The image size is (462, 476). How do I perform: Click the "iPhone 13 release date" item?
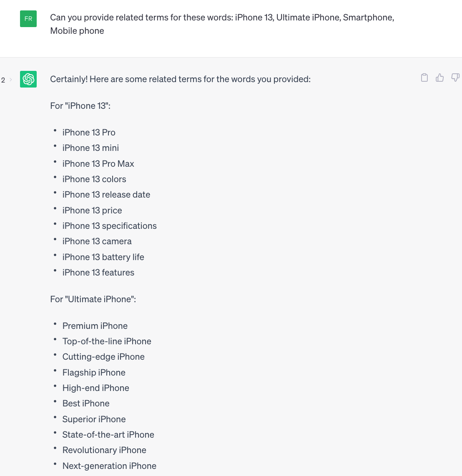click(106, 195)
